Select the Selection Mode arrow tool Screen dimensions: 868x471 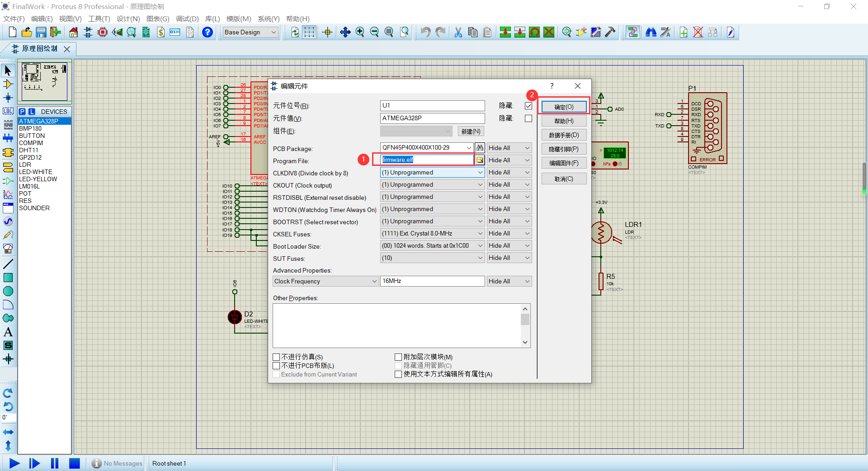8,71
